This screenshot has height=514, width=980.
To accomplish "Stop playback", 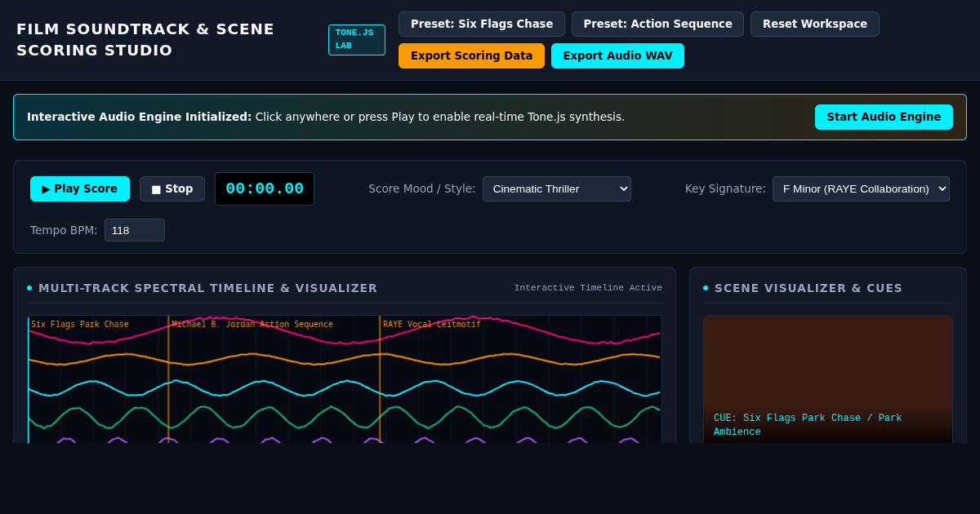I will click(x=172, y=188).
